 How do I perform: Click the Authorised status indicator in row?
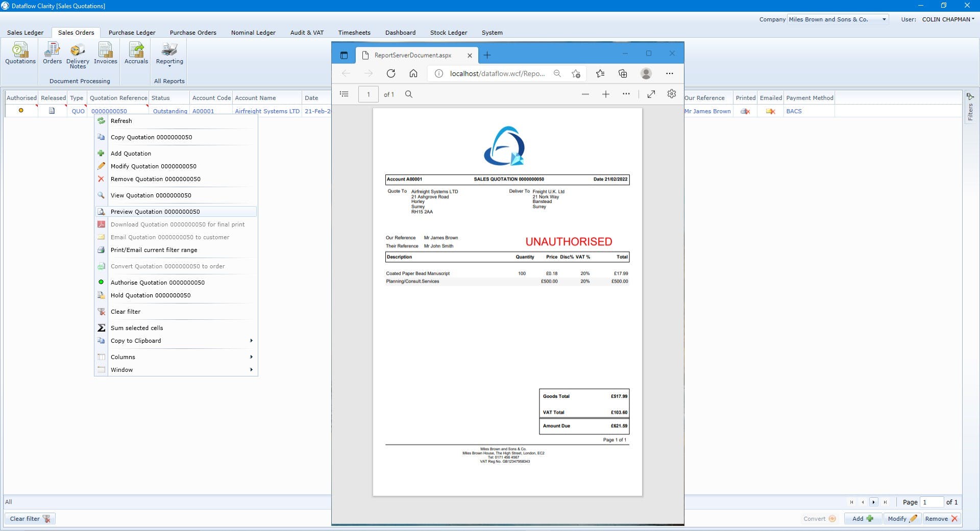tap(21, 111)
